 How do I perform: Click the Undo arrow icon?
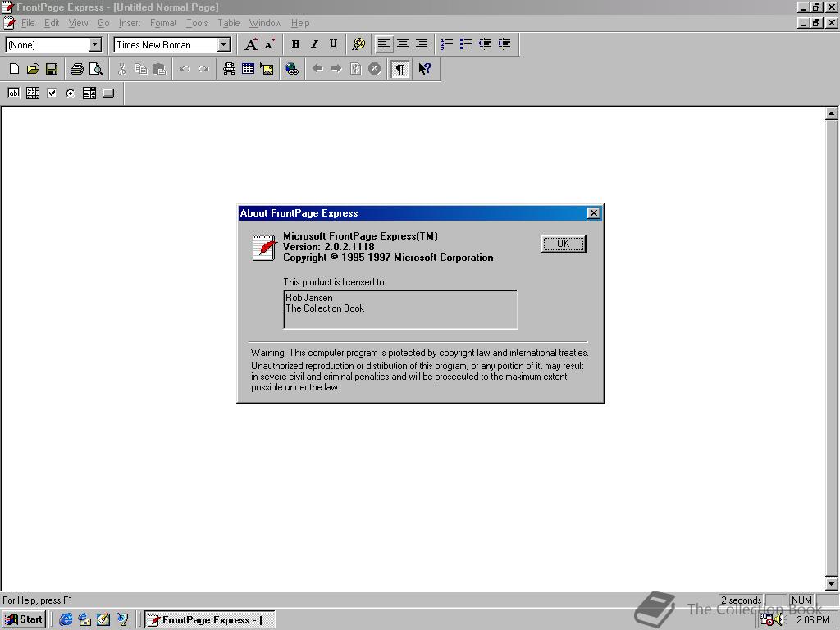185,69
